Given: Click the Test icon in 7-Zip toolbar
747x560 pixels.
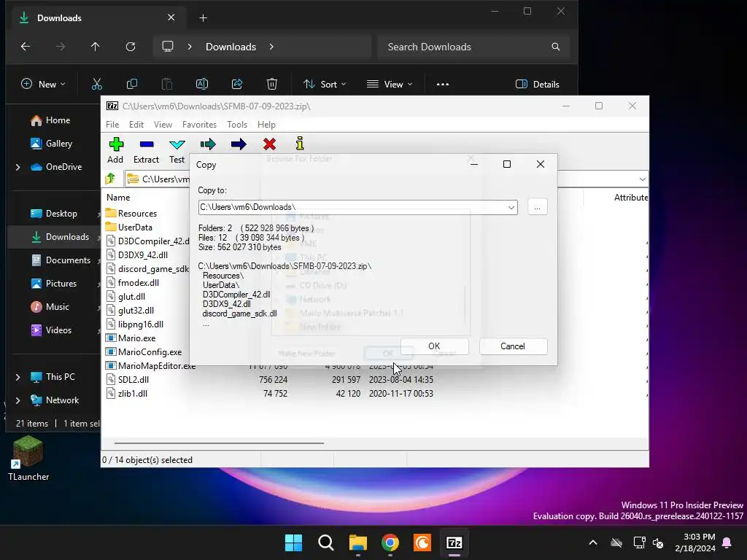Looking at the screenshot, I should [177, 150].
